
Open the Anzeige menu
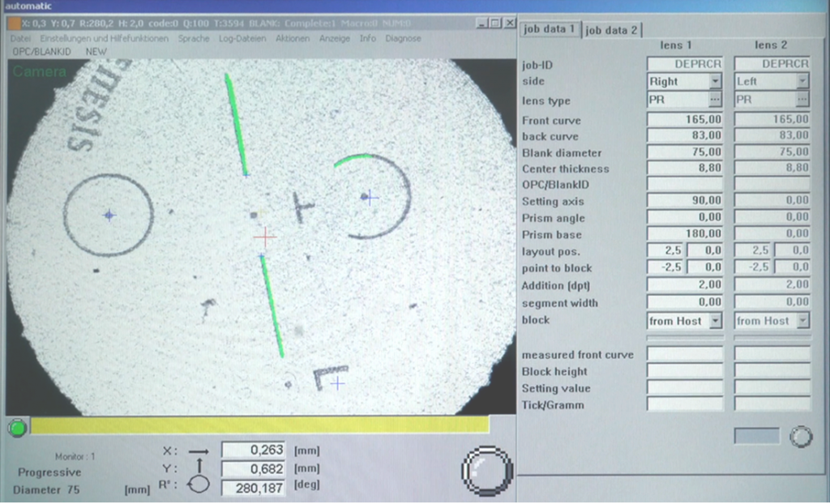point(335,38)
